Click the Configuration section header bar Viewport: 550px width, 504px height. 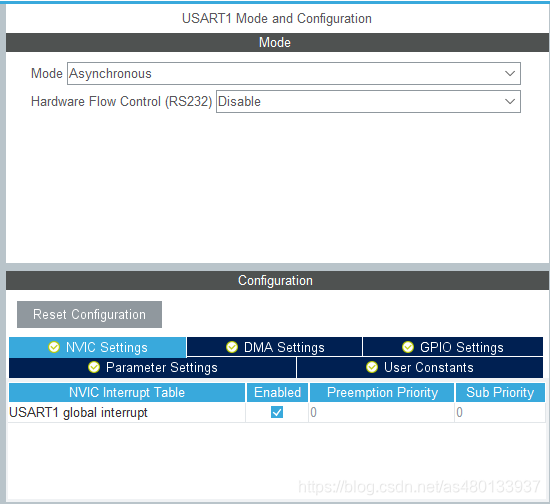pos(277,280)
